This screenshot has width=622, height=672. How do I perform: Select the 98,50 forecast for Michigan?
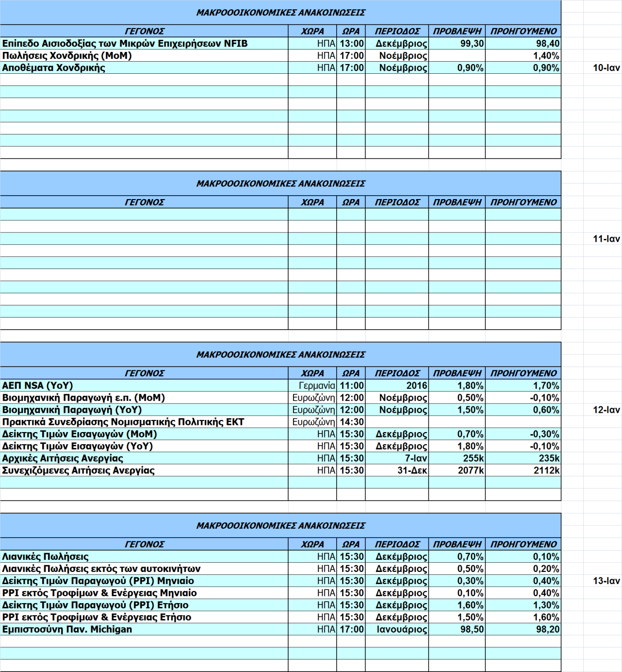(457, 629)
